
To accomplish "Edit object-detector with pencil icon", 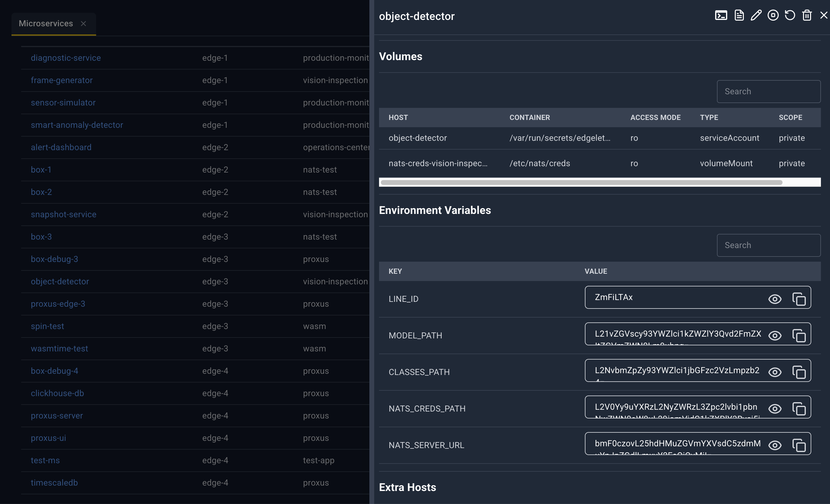I will [756, 15].
